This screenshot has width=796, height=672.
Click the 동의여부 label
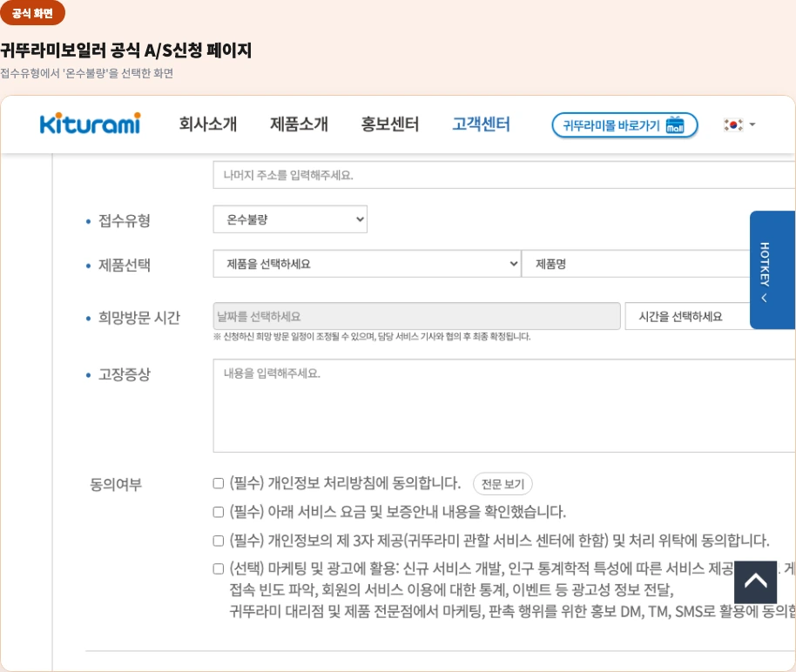pos(116,484)
